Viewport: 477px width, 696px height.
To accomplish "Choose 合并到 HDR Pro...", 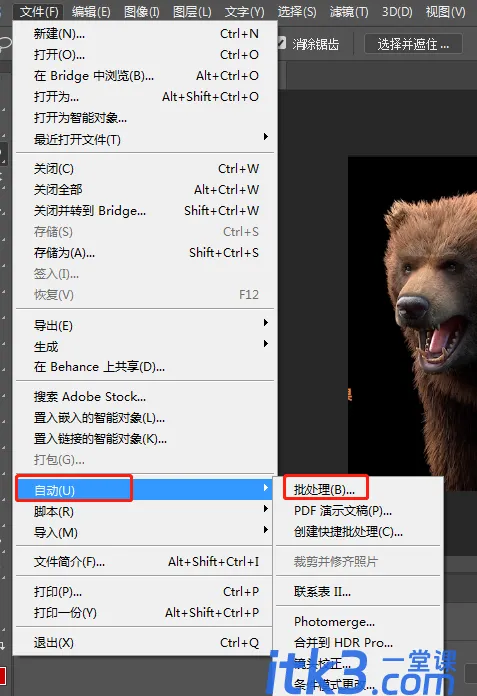I will click(359, 642).
